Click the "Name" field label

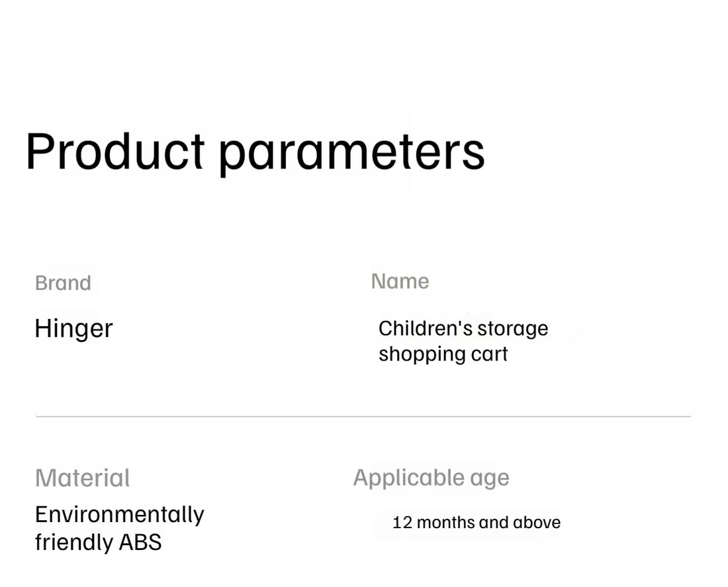point(400,281)
